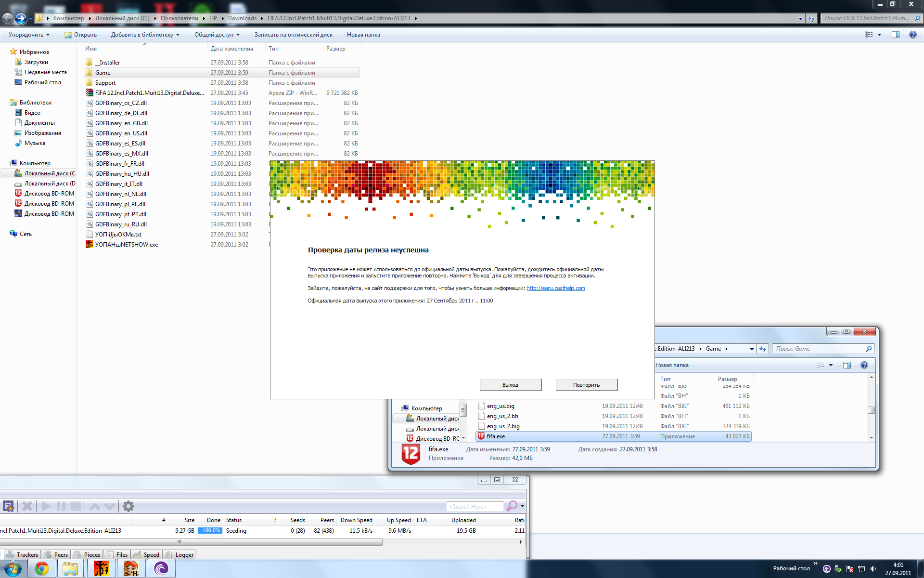Expand the address bar history dropdown
Image resolution: width=924 pixels, height=578 pixels.
point(800,18)
